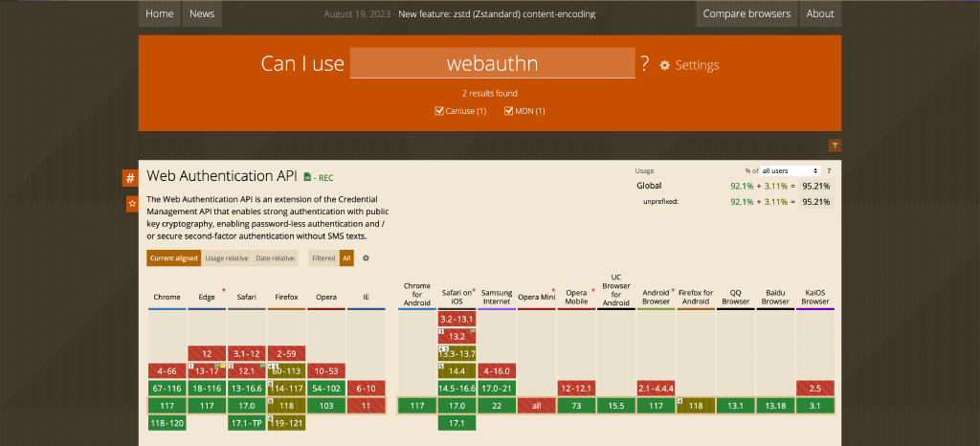
Task: Click Safari 17.1-TP cell
Action: 246,423
